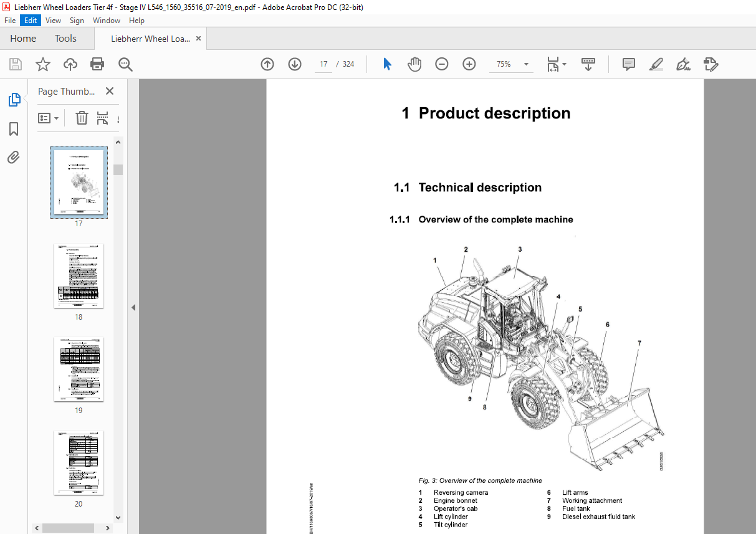Open the Help menu
This screenshot has width=756, height=534.
(x=136, y=20)
